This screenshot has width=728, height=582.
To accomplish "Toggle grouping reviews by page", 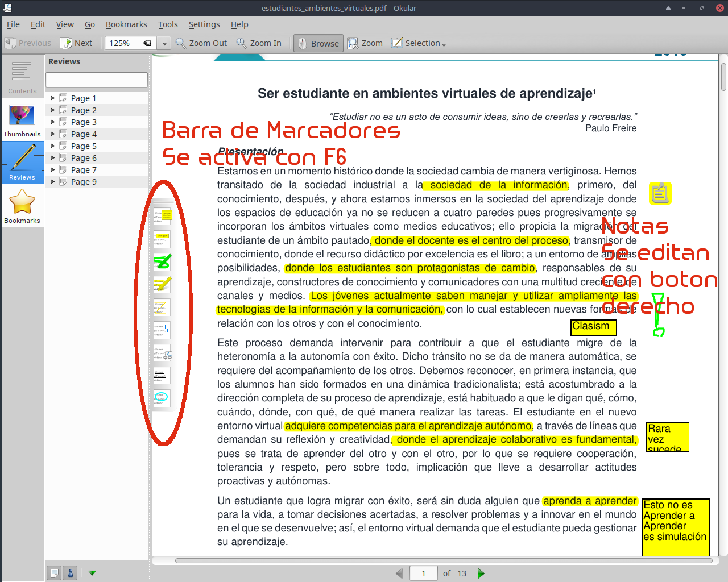I will pyautogui.click(x=53, y=573).
